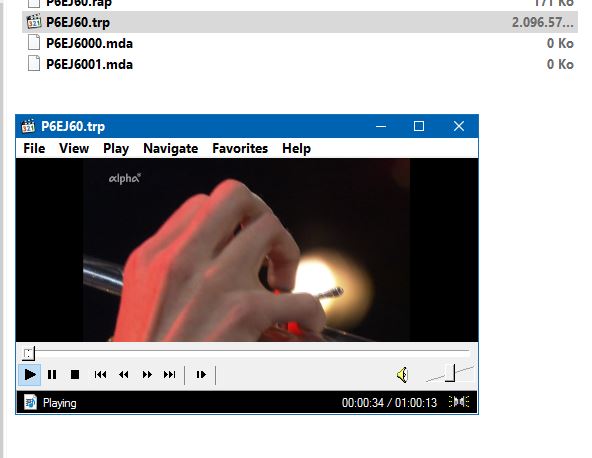Click the fast-forward (increase speed) icon
Image resolution: width=592 pixels, height=458 pixels.
click(147, 375)
